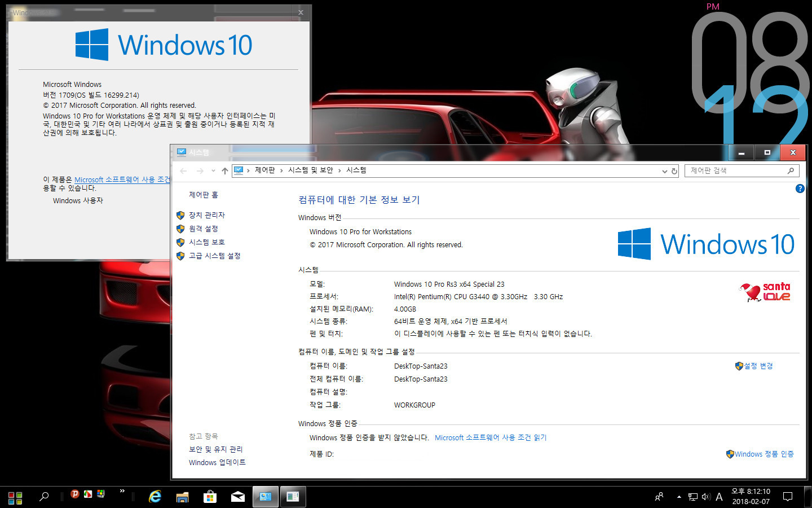This screenshot has width=812, height=508.
Task: Read Microsoft 소프트웨어 사용 조건 읽기 link
Action: click(491, 437)
